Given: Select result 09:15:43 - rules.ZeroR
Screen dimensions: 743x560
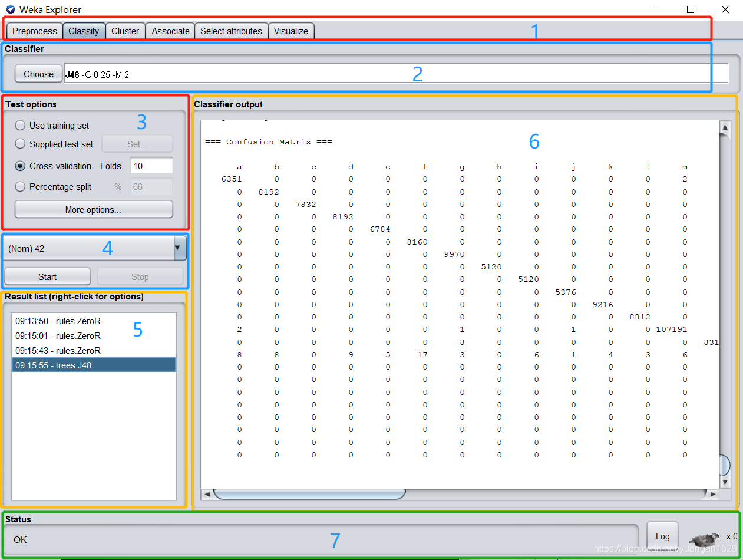Looking at the screenshot, I should [94, 350].
